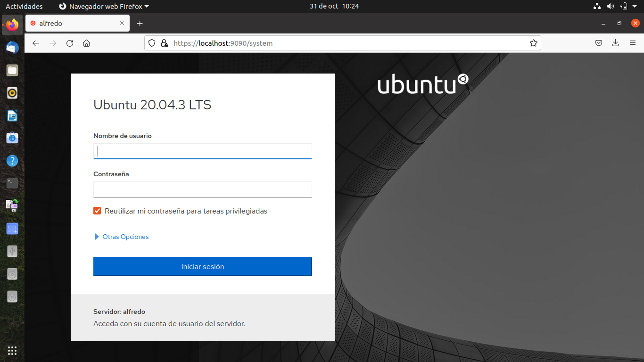Open Firefox from the Ubuntu dock
The height and width of the screenshot is (362, 644).
pos(12,25)
